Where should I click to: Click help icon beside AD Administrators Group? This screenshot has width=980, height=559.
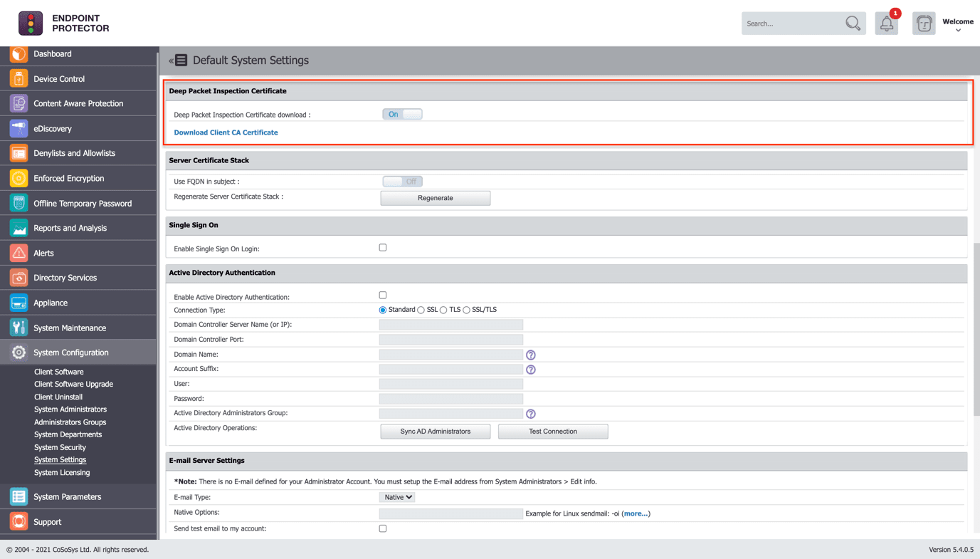point(531,414)
